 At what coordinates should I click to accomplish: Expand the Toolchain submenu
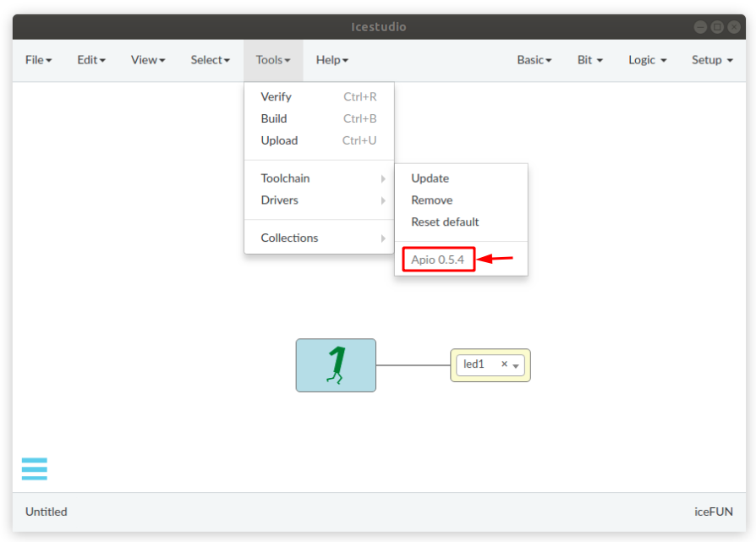point(285,178)
